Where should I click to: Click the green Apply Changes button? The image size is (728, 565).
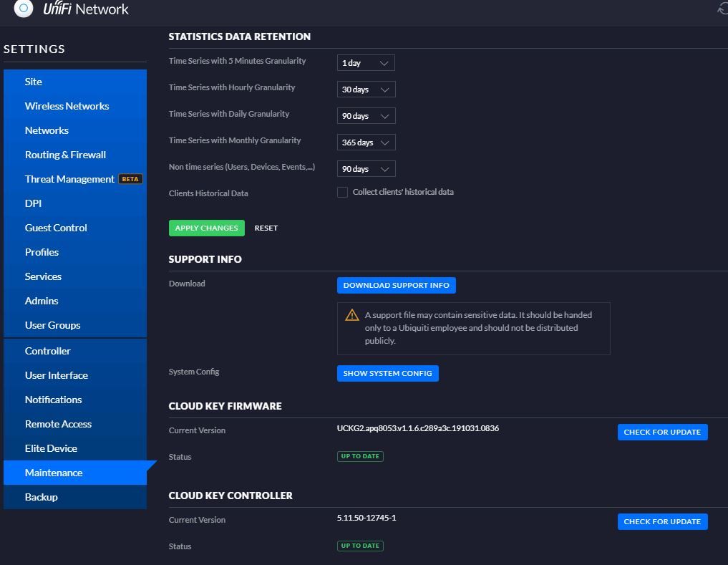pyautogui.click(x=206, y=228)
